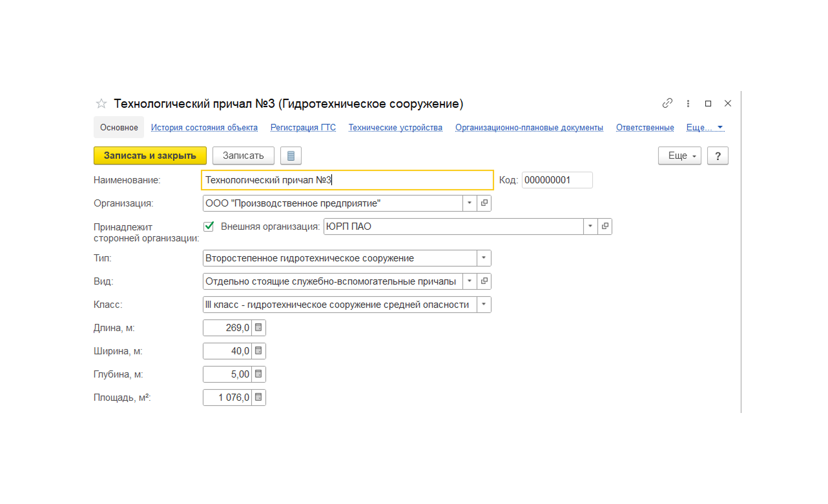Open Регистрация ГТС tab
Image resolution: width=828 pixels, height=504 pixels.
[303, 128]
